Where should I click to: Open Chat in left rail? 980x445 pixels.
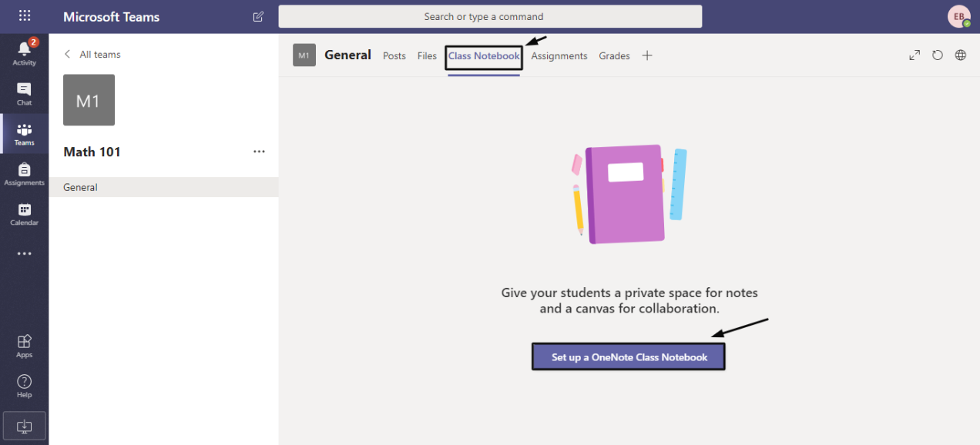click(25, 94)
